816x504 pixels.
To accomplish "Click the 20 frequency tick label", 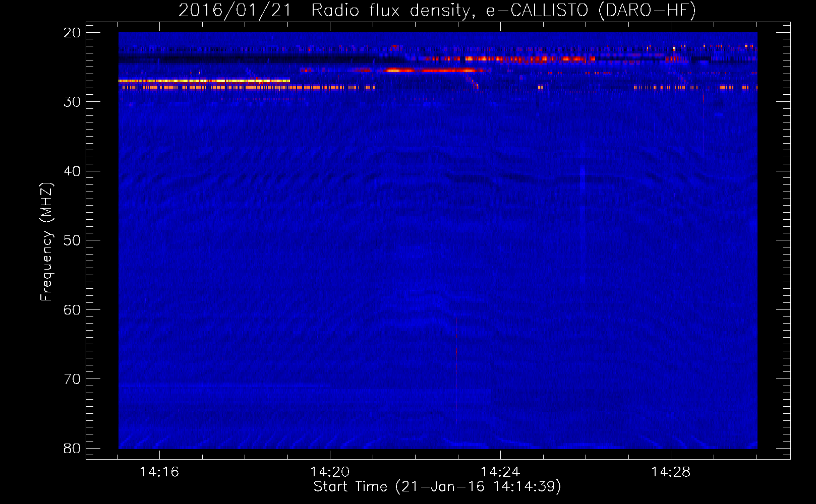I will tap(72, 33).
